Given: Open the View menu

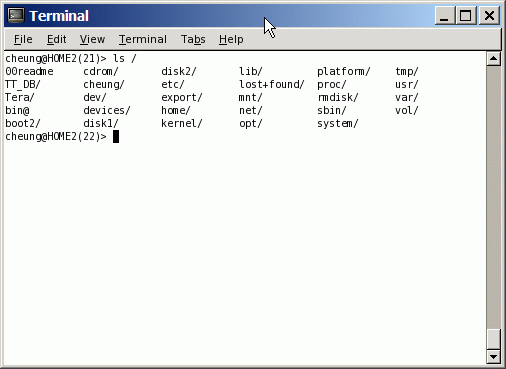Looking at the screenshot, I should point(92,39).
